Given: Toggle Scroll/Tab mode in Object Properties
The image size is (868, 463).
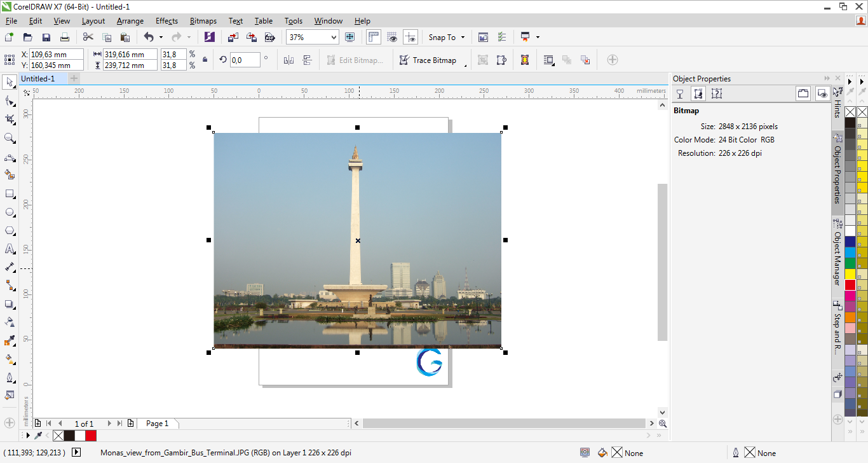Looking at the screenshot, I should tap(803, 93).
